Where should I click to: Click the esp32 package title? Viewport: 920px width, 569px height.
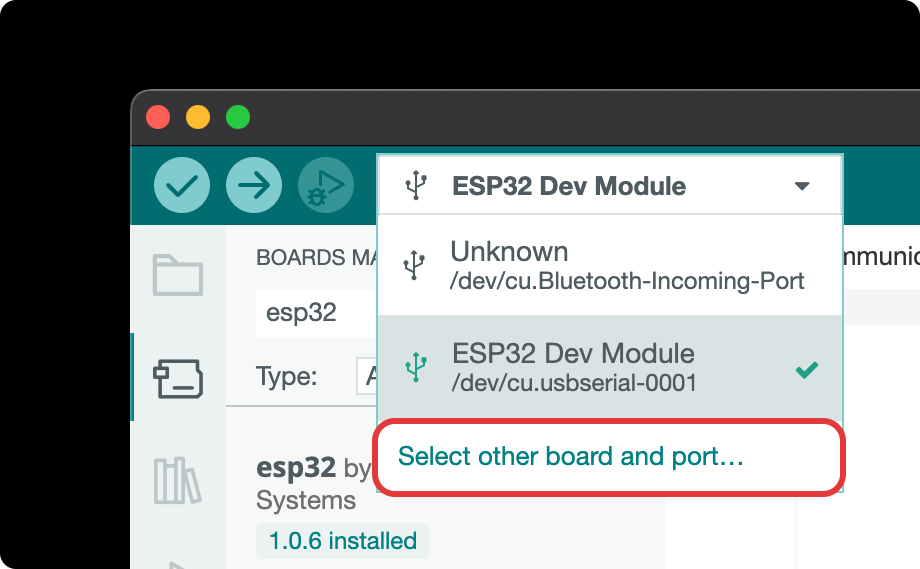(x=296, y=468)
